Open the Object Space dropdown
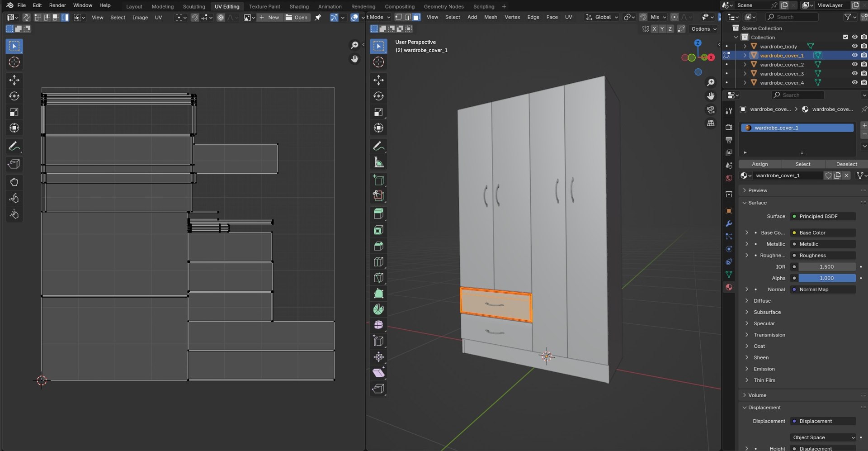The height and width of the screenshot is (451, 868). [x=823, y=437]
